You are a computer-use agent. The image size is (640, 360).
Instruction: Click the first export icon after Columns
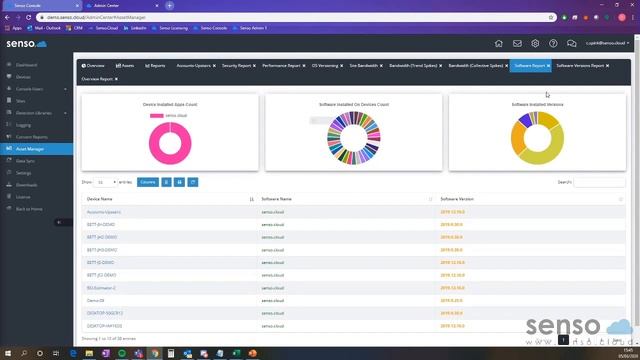click(x=167, y=182)
